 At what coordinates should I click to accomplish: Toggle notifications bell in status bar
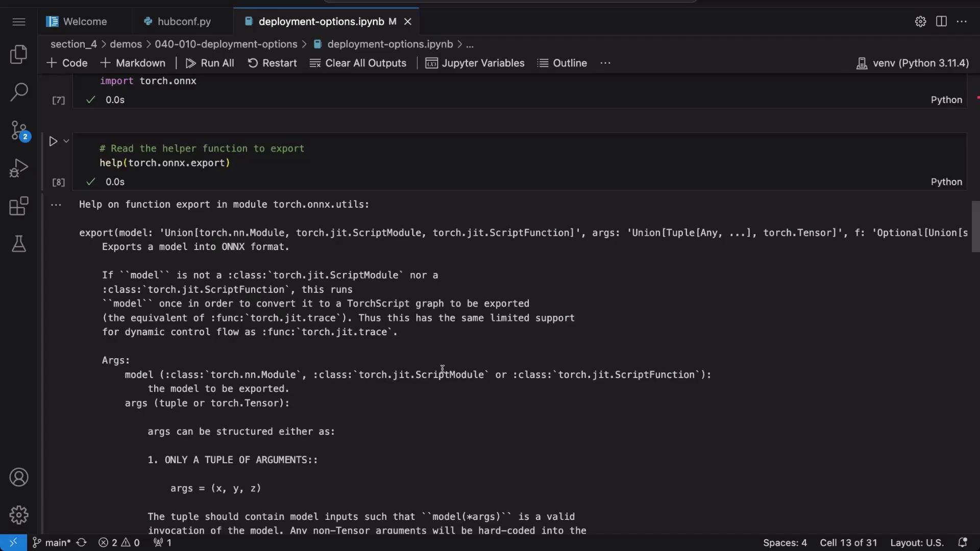[x=963, y=542]
